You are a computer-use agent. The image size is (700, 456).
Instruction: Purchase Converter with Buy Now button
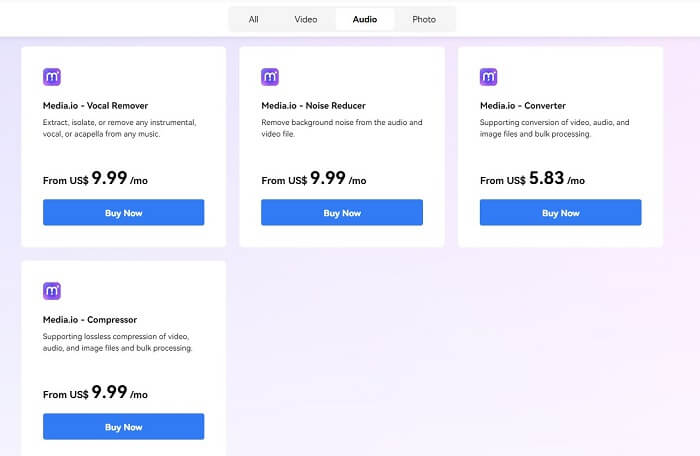tap(560, 213)
